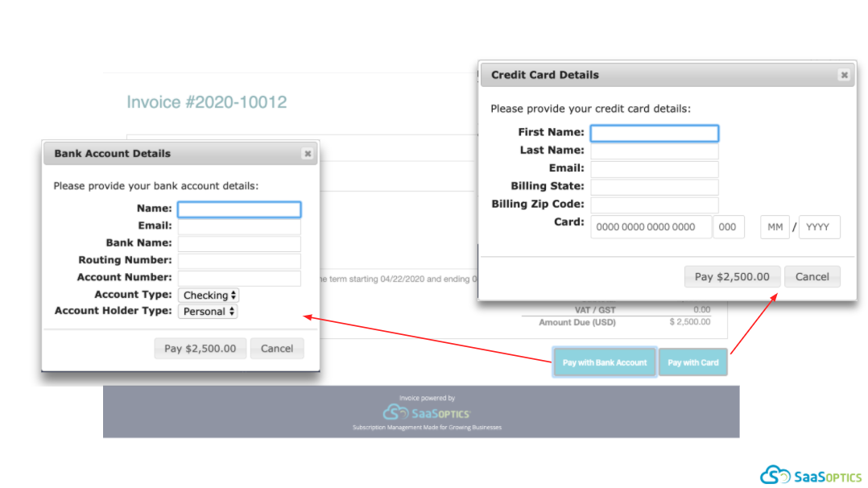Click the SaaSOptics logo in invoice footer
This screenshot has width=868, height=488.
coord(427,412)
